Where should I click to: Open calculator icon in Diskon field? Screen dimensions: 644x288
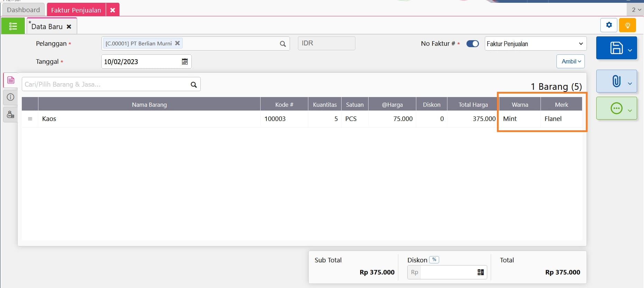(x=480, y=272)
